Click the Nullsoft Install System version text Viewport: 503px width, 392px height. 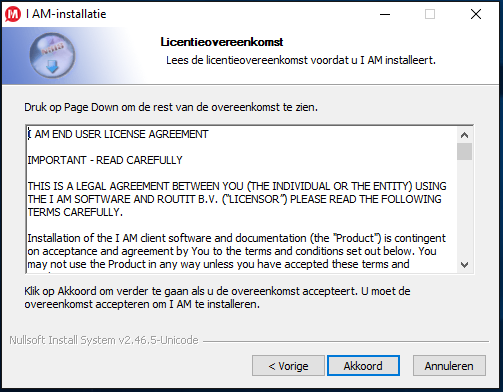[x=104, y=340]
